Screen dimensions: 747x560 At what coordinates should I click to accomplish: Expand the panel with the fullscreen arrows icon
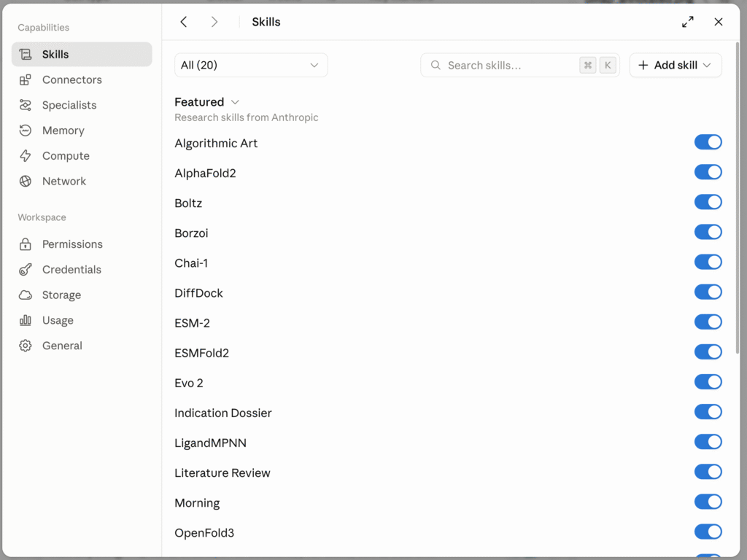[x=687, y=22]
